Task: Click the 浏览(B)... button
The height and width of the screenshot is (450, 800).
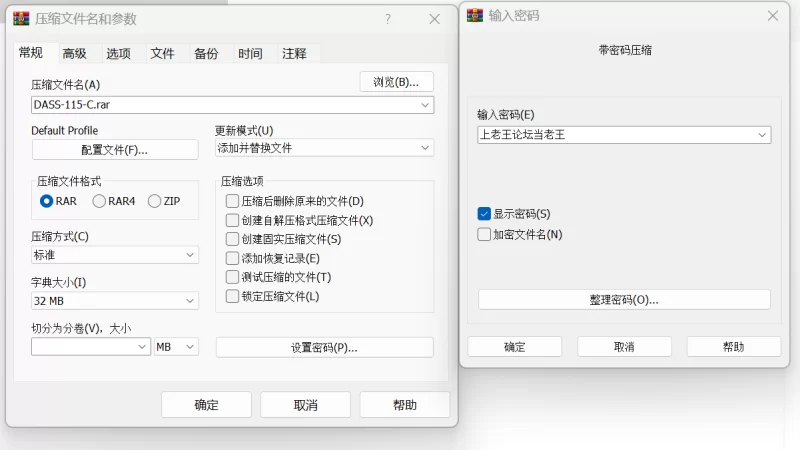Action: tap(396, 82)
